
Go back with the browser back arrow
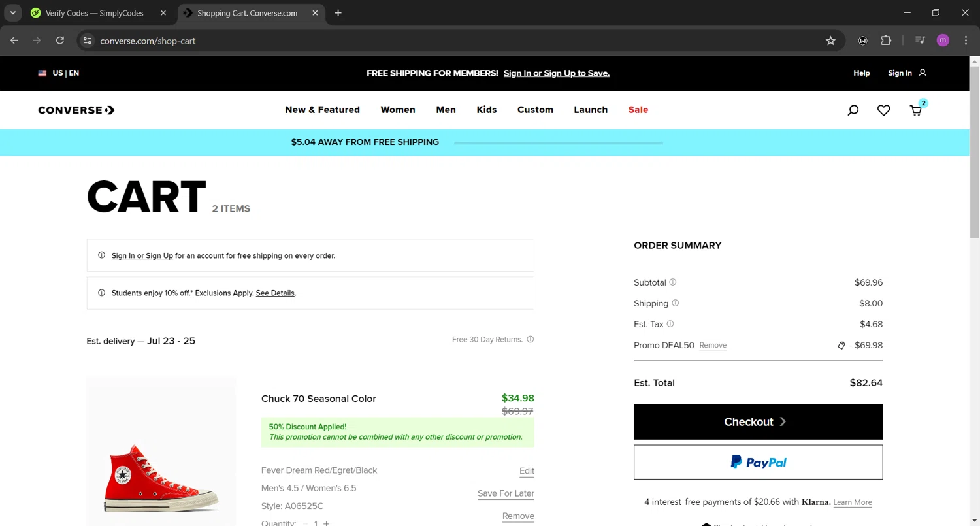point(14,41)
